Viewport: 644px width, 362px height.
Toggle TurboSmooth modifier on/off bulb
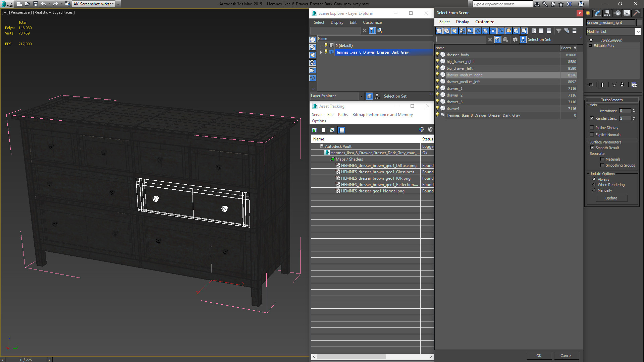(591, 40)
